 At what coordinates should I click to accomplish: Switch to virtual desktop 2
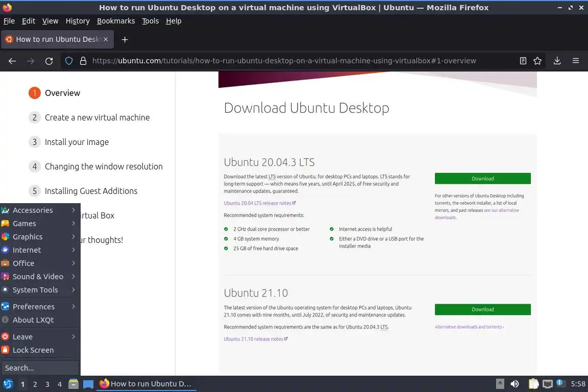(35, 384)
